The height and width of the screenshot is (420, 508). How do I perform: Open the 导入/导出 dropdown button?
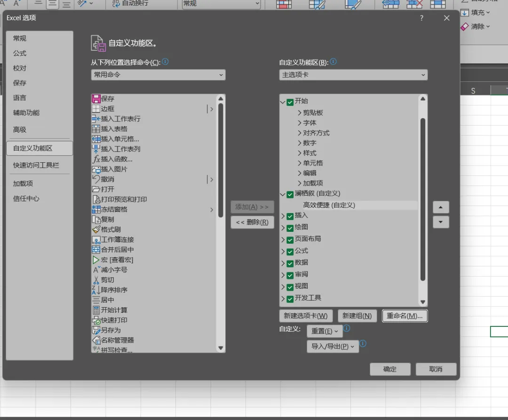click(x=333, y=346)
